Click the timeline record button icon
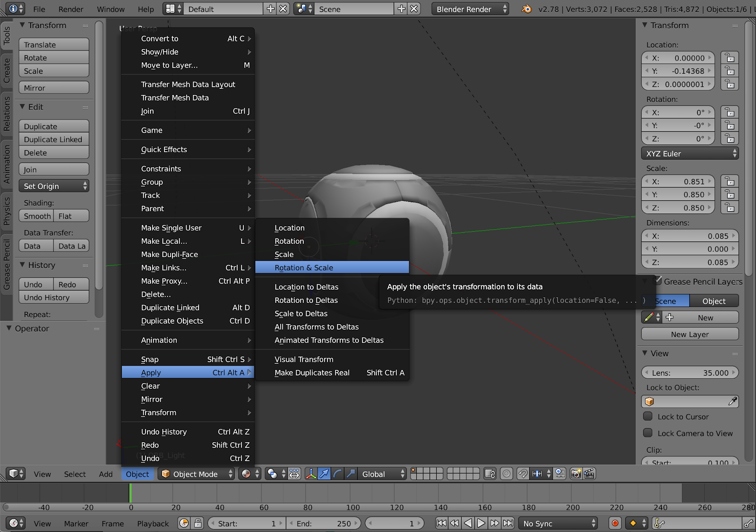 tap(615, 523)
